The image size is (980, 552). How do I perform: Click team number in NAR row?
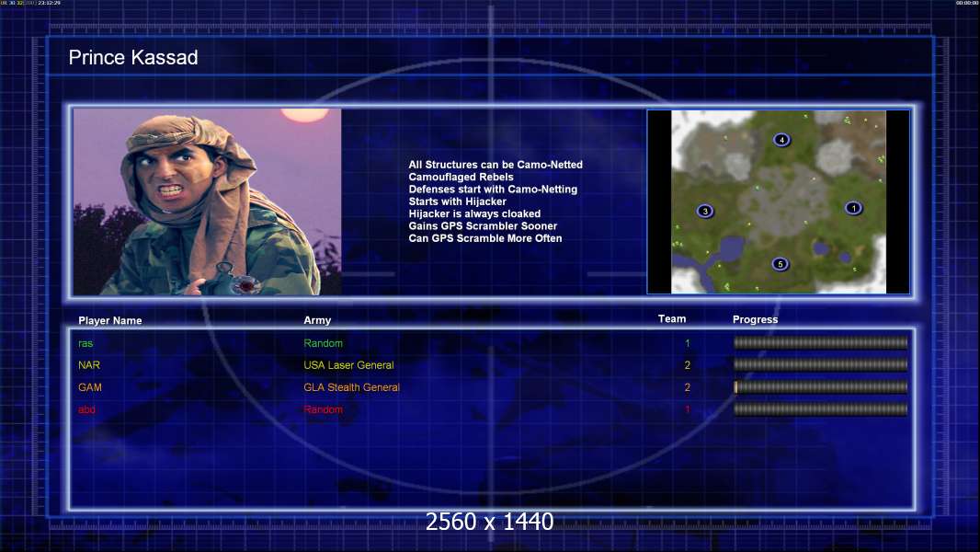click(688, 365)
